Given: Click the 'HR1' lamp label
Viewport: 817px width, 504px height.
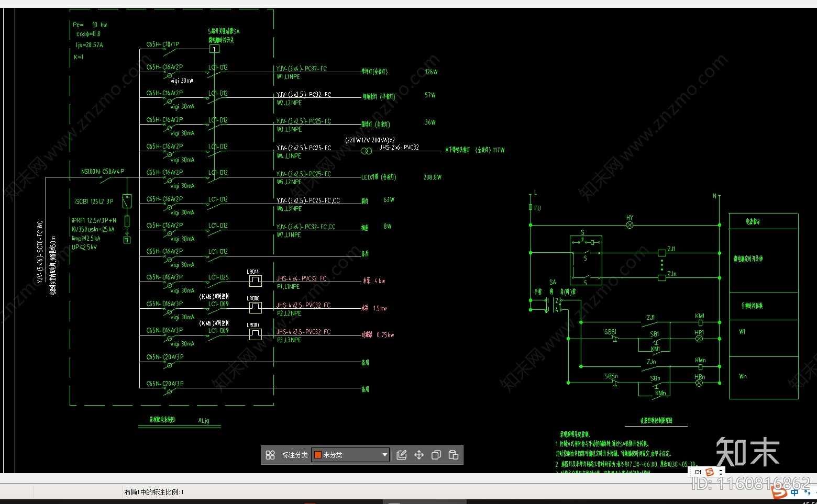Looking at the screenshot, I should 699,332.
